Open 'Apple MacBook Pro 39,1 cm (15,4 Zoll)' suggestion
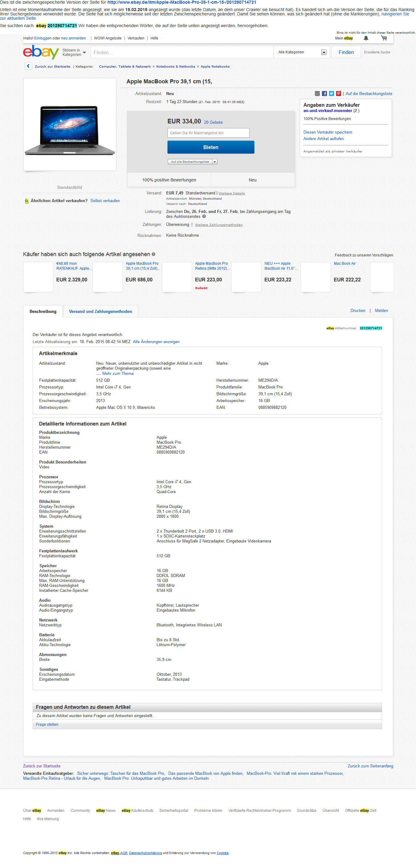Screen dimensions: 416x868 pyautogui.click(x=142, y=266)
